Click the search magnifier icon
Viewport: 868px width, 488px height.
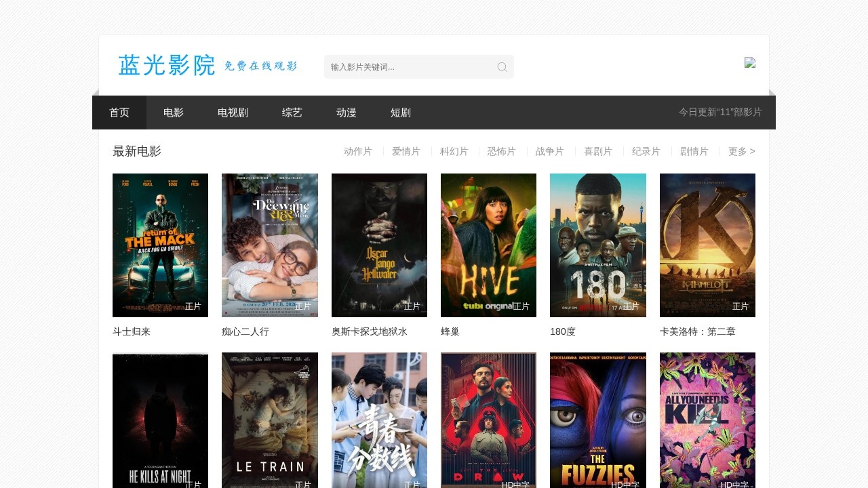tap(502, 67)
